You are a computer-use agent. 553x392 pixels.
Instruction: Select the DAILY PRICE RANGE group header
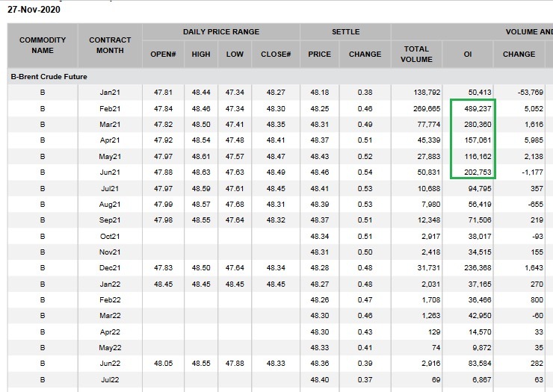click(x=221, y=32)
